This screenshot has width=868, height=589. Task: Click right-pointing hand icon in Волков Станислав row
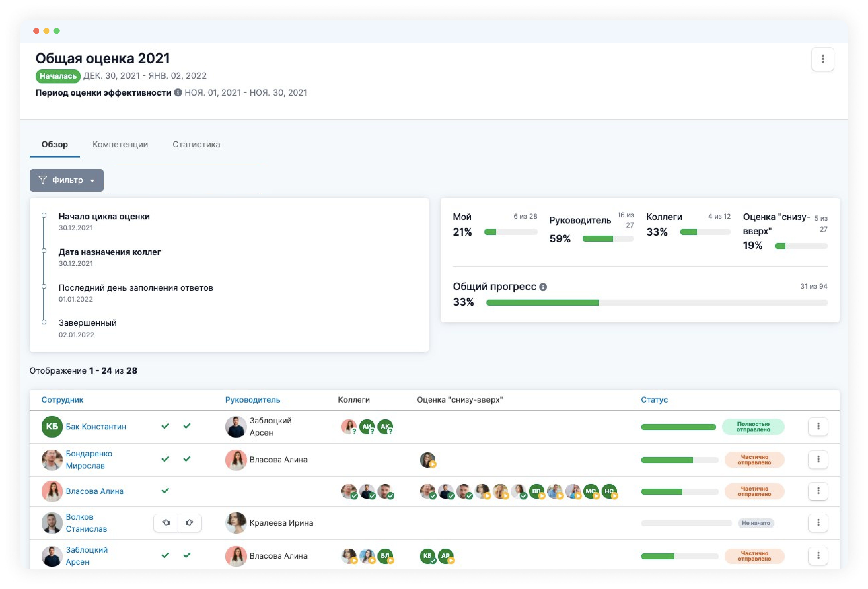click(x=189, y=523)
